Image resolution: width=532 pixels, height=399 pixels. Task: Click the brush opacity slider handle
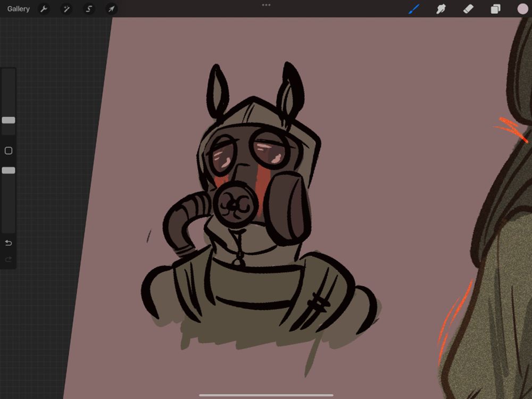[9, 170]
